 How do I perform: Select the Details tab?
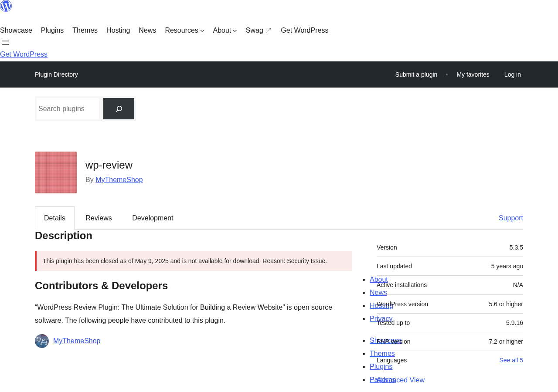54,218
